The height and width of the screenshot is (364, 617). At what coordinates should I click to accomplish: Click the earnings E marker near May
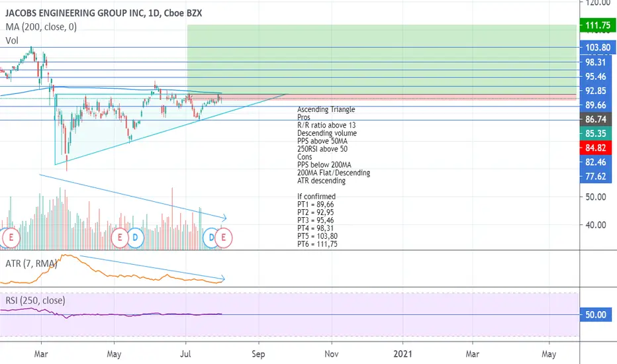tap(120, 238)
